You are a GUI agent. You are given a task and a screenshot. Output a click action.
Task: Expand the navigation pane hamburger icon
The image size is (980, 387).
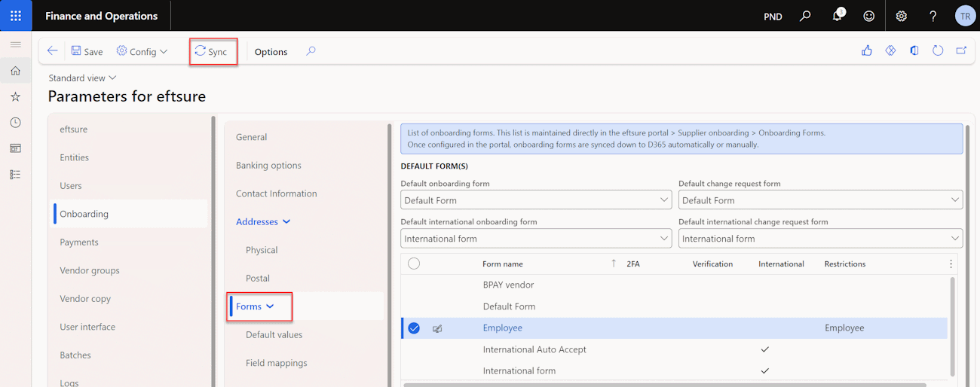pos(15,45)
